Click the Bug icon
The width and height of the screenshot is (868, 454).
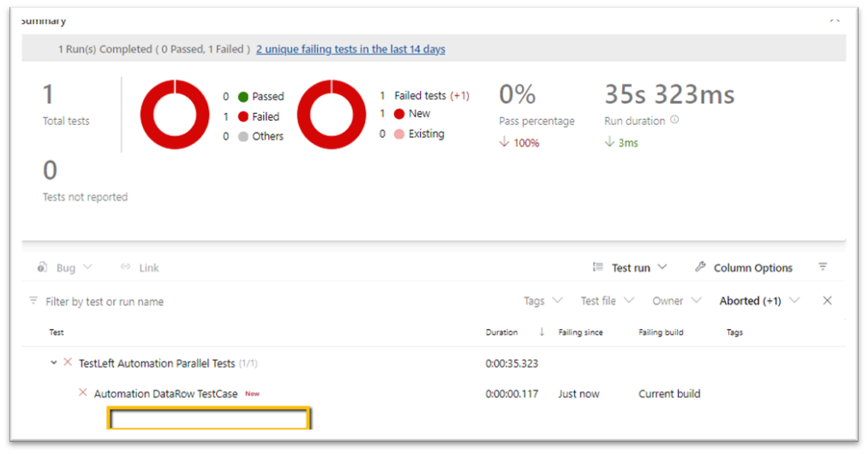coord(42,267)
